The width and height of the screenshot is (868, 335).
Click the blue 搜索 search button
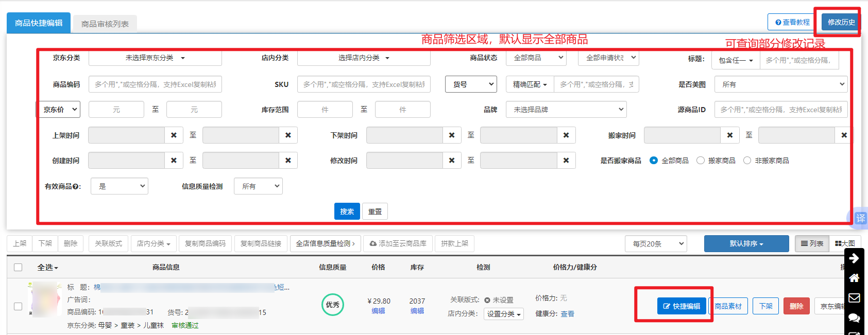[x=347, y=211]
